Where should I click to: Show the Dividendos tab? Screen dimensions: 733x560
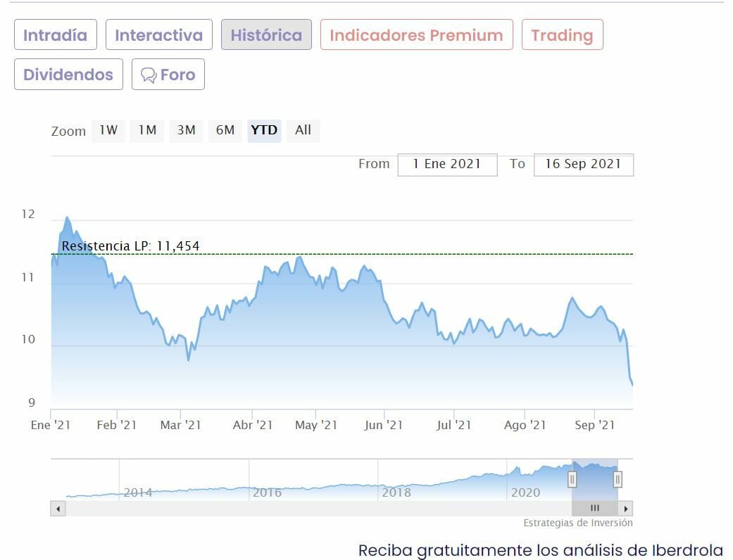point(68,75)
